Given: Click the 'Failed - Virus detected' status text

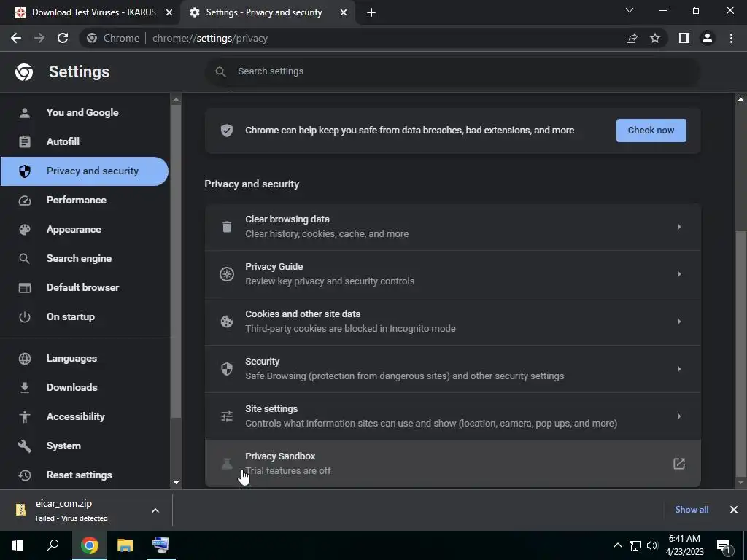Looking at the screenshot, I should point(71,518).
